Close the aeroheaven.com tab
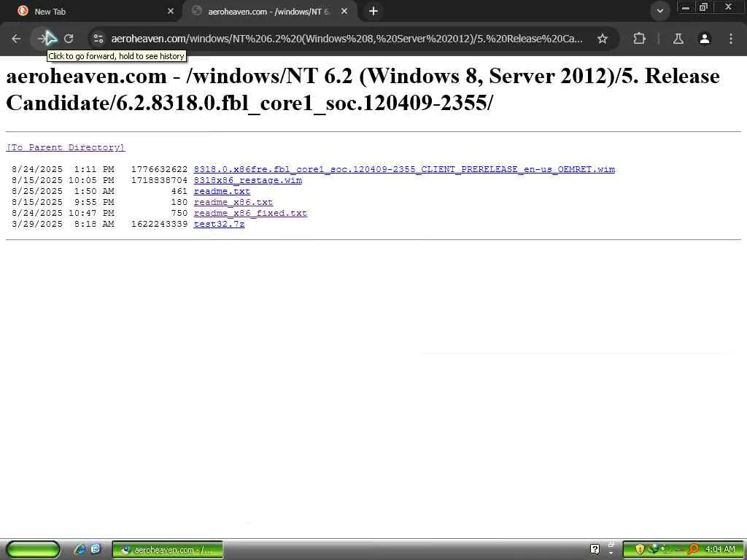 coord(344,11)
